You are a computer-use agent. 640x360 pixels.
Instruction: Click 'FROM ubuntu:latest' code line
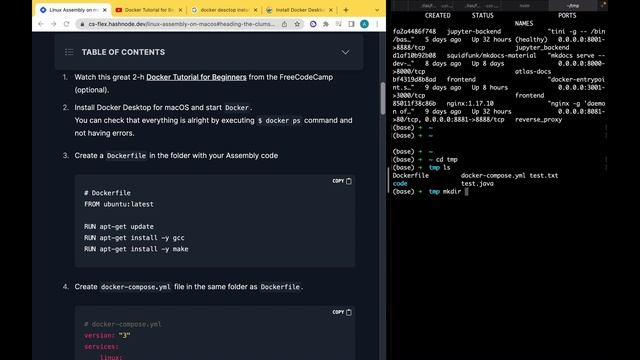click(119, 204)
